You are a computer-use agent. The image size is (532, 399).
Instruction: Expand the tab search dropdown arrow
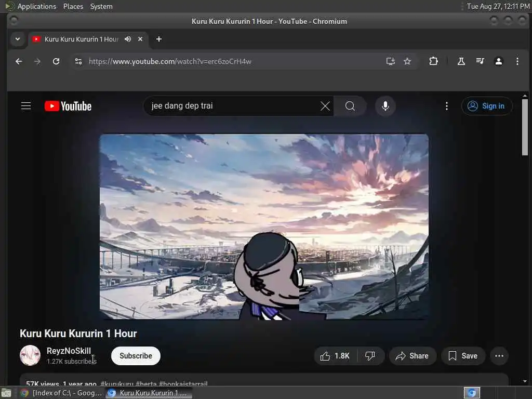tap(18, 39)
